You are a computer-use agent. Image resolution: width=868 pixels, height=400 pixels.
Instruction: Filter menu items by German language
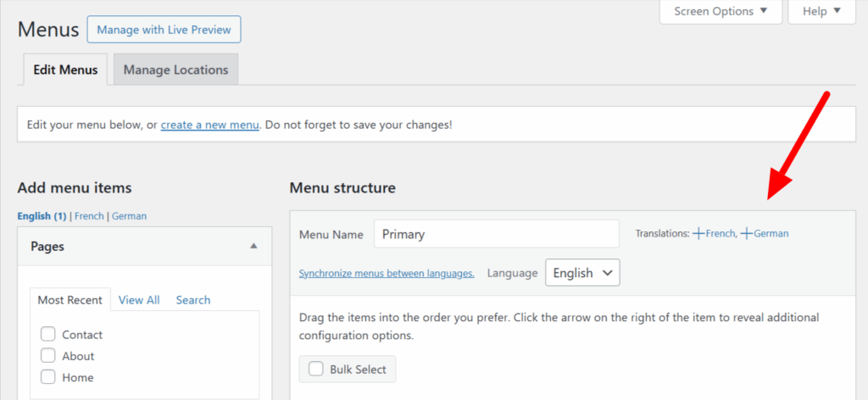tap(129, 216)
